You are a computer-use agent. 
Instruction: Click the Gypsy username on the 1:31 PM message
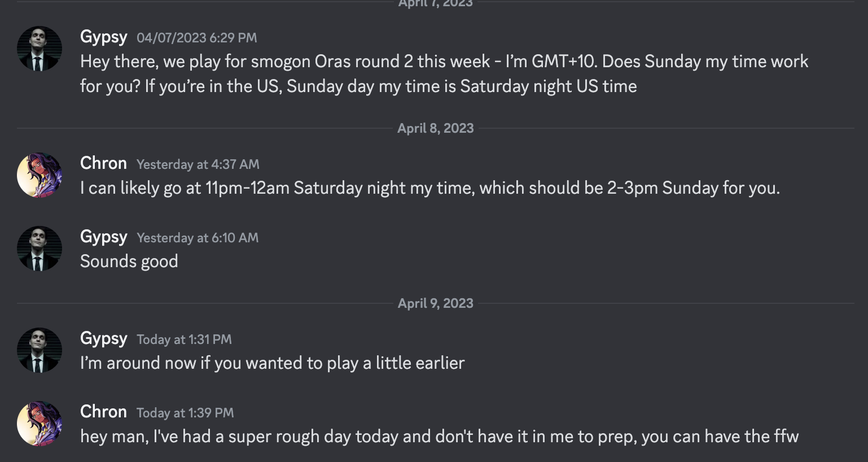pos(104,338)
